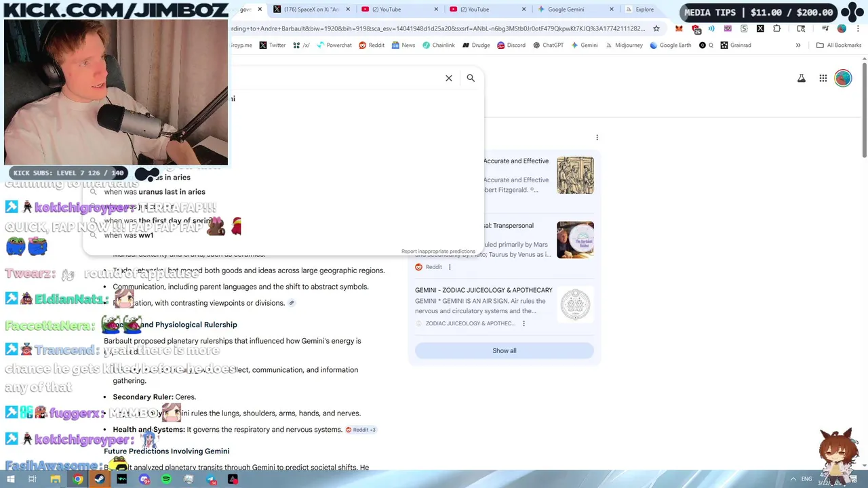The height and width of the screenshot is (488, 868).
Task: Open the ChatGPT bookmark
Action: (x=549, y=45)
